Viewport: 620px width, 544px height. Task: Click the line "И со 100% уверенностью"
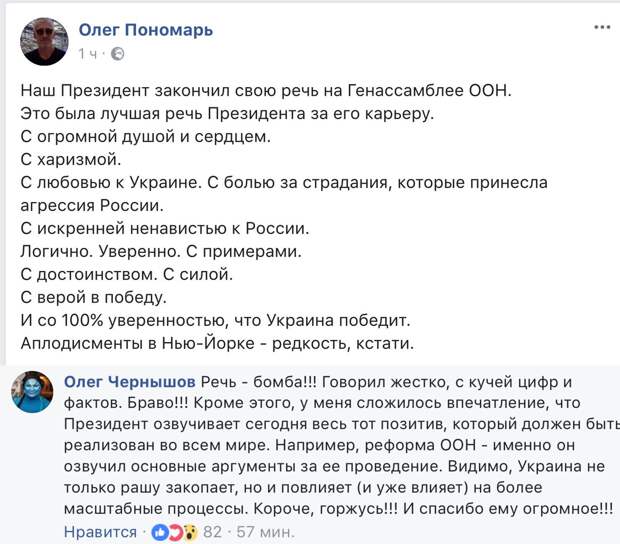[x=215, y=320]
